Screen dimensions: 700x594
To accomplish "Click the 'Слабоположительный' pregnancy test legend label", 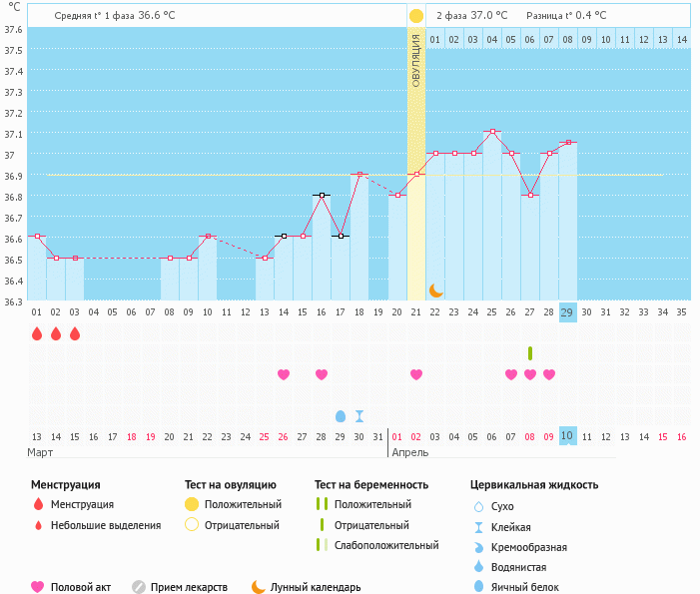I will (386, 545).
